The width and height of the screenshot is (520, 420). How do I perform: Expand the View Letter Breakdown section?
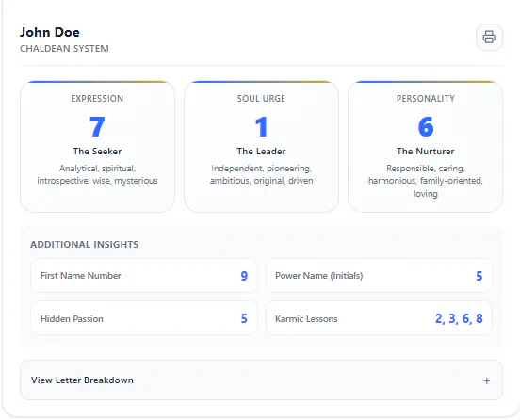(261, 380)
